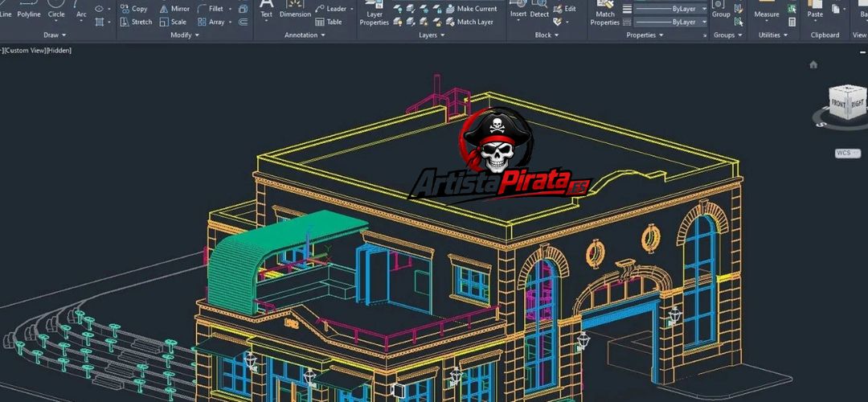The width and height of the screenshot is (868, 402).
Task: Click the Hidden visual style control
Action: coord(59,51)
